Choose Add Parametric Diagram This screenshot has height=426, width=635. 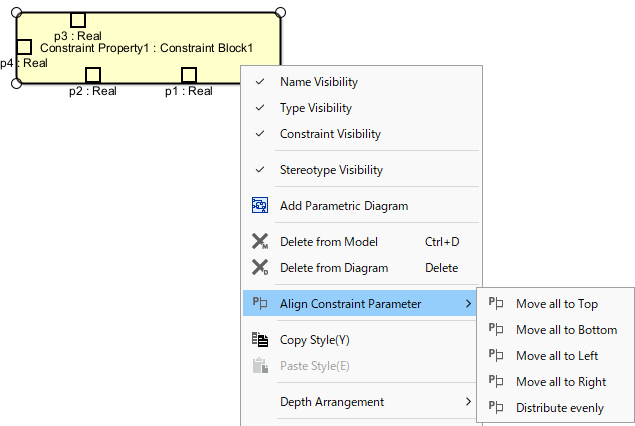(x=363, y=206)
